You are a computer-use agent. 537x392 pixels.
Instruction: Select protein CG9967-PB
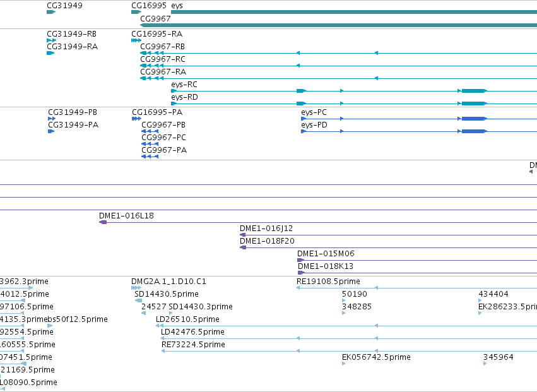[x=163, y=125]
